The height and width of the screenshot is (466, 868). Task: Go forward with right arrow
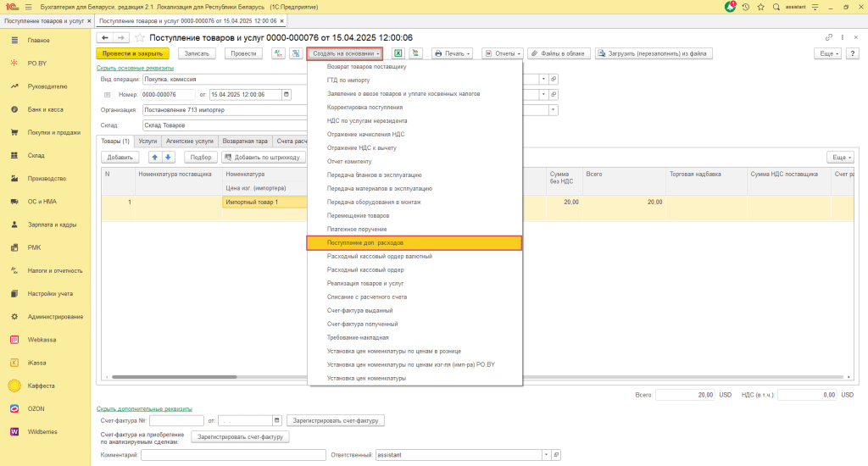coord(121,37)
